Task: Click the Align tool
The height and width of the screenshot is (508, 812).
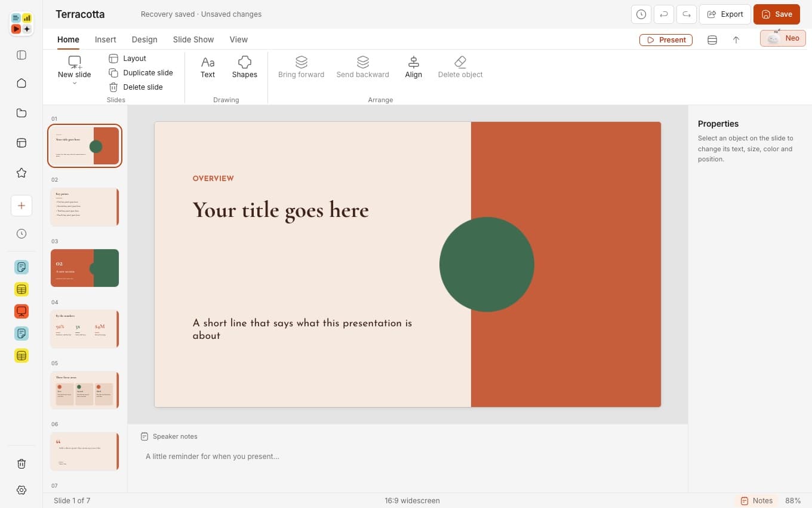Action: 413,67
